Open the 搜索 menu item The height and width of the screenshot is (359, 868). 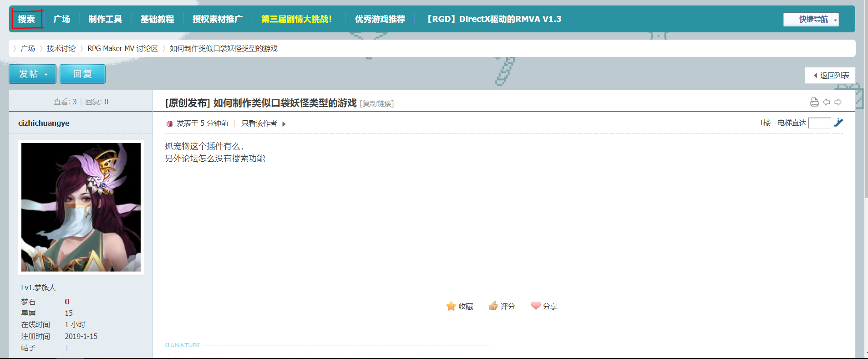[26, 19]
